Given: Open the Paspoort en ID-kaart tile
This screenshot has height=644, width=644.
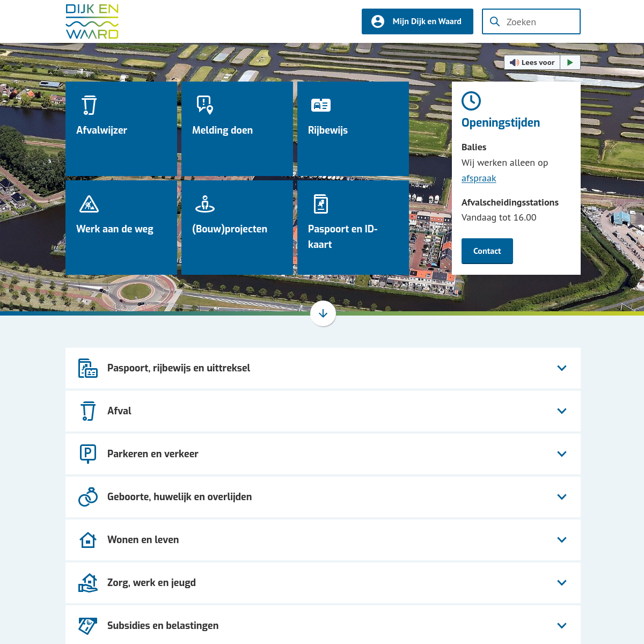Looking at the screenshot, I should coord(353,228).
